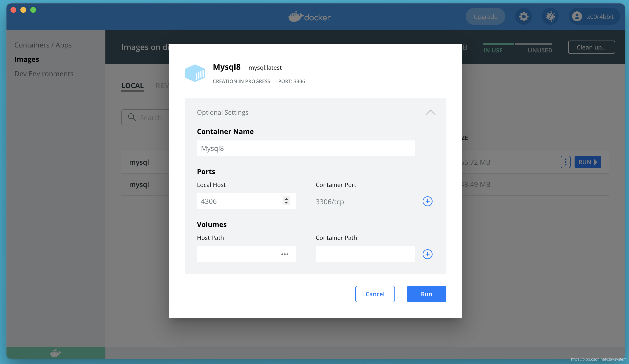Click the blue Run button in dialog
The image size is (629, 364).
(x=426, y=294)
